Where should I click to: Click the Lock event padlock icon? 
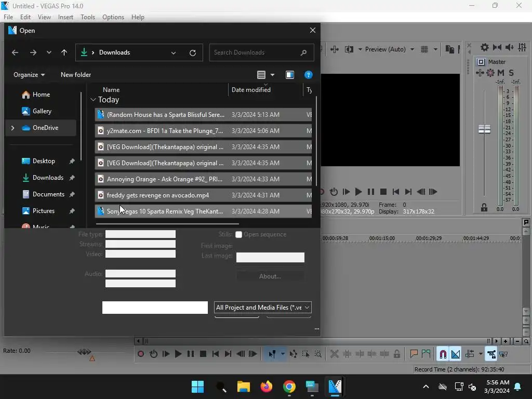[396, 354]
